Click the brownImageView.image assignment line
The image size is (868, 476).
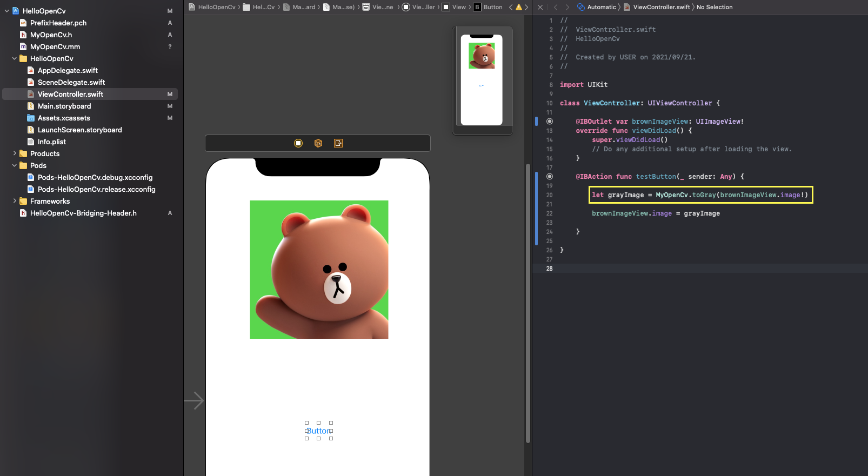coord(656,213)
